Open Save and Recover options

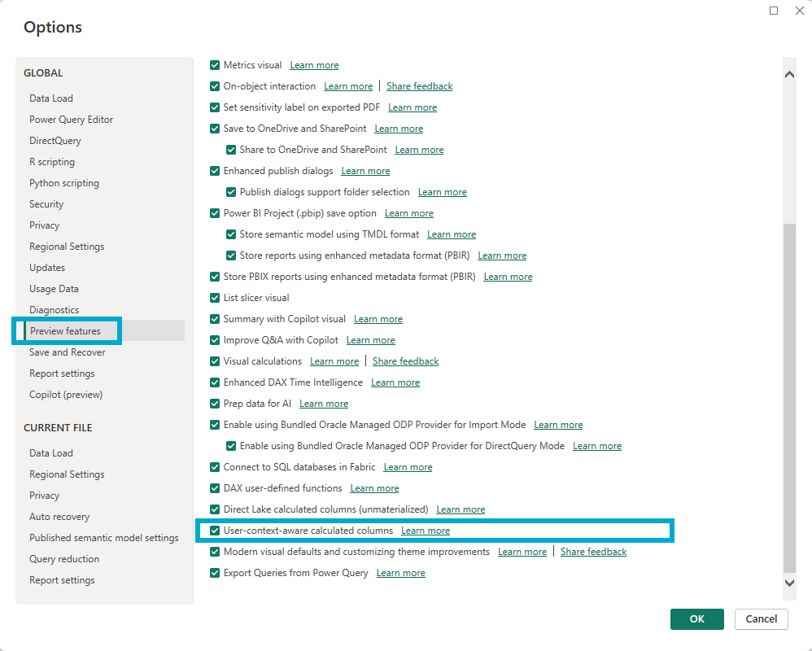tap(68, 352)
